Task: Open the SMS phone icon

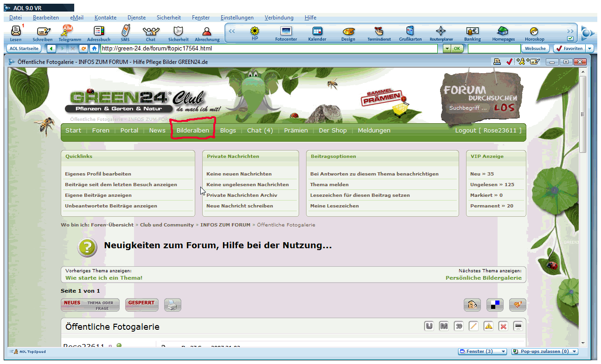Action: (125, 31)
